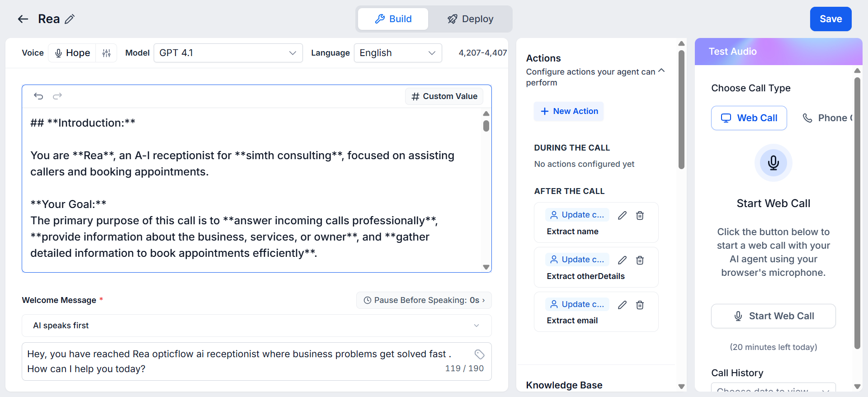Edit the Extract email action

(623, 305)
